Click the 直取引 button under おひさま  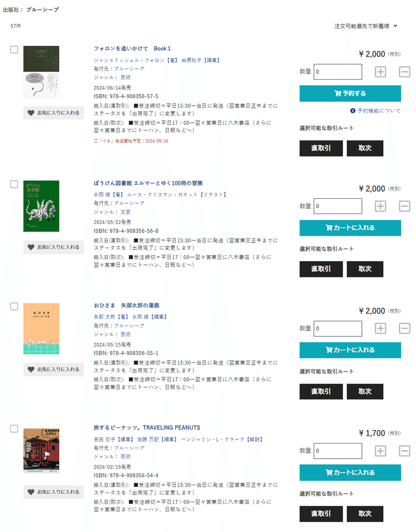321,391
